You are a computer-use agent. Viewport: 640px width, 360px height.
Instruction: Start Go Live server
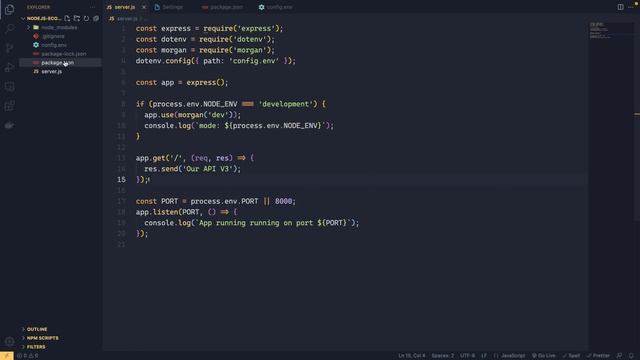pyautogui.click(x=543, y=356)
